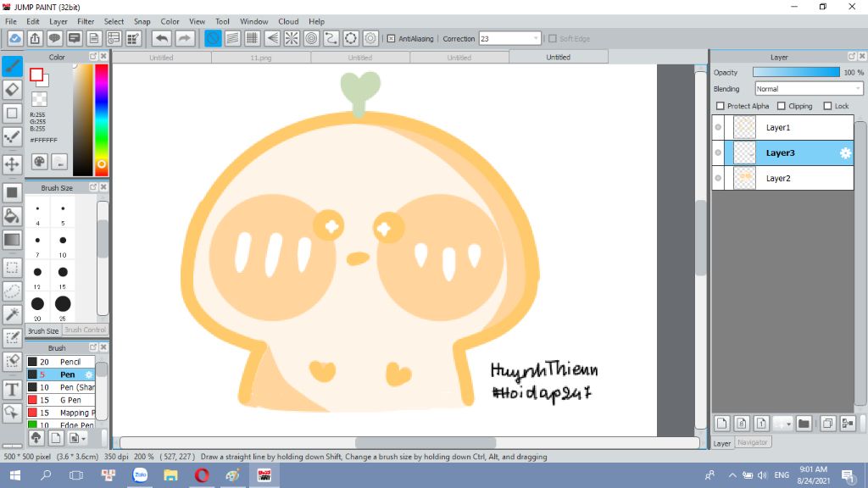Open the Layer menu
Image resolution: width=868 pixels, height=488 pixels.
(x=58, y=21)
